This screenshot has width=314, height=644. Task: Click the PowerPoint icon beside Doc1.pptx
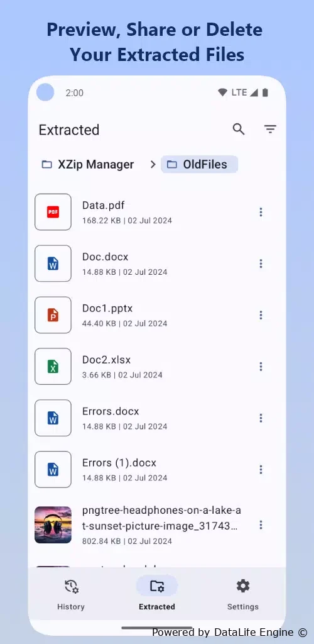(53, 315)
